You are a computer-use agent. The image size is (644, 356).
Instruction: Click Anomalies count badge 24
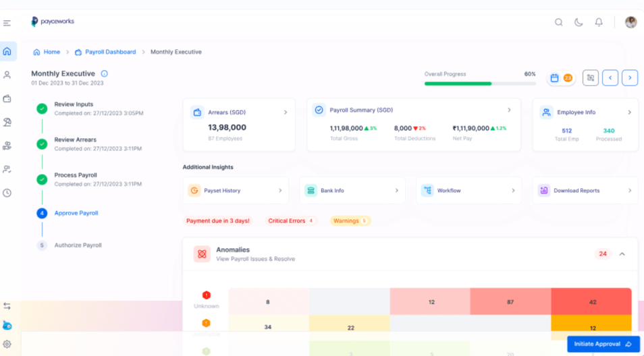603,254
